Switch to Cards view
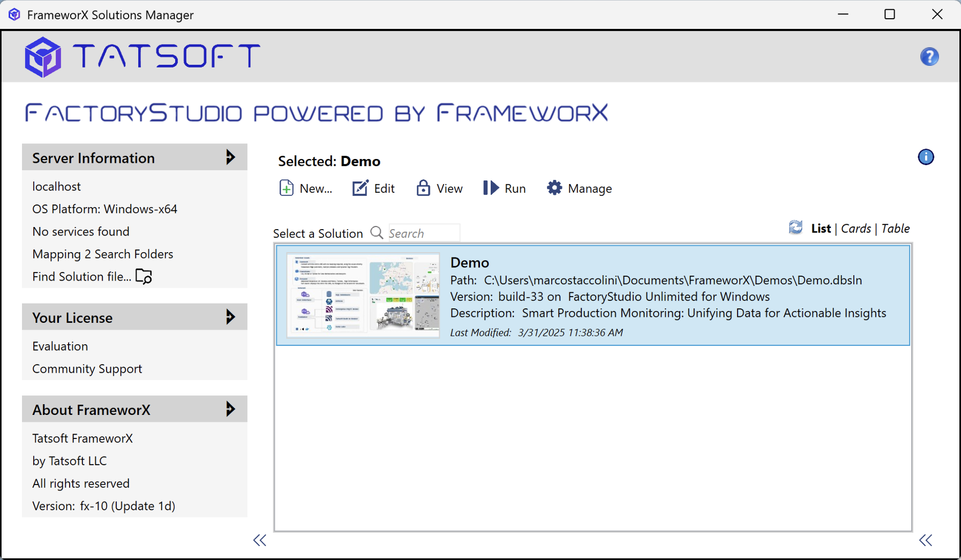961x560 pixels. click(x=856, y=229)
